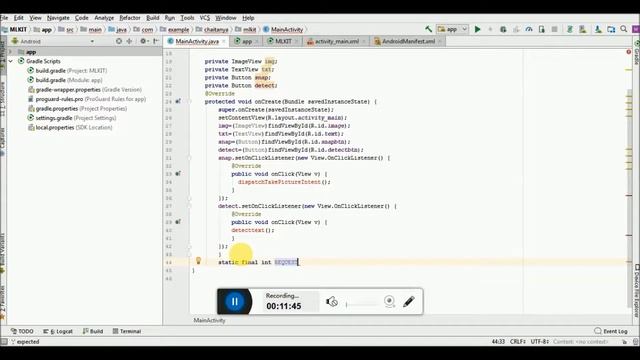Click the Collapse All icon in Project panel
640x360 pixels.
[x=129, y=41]
